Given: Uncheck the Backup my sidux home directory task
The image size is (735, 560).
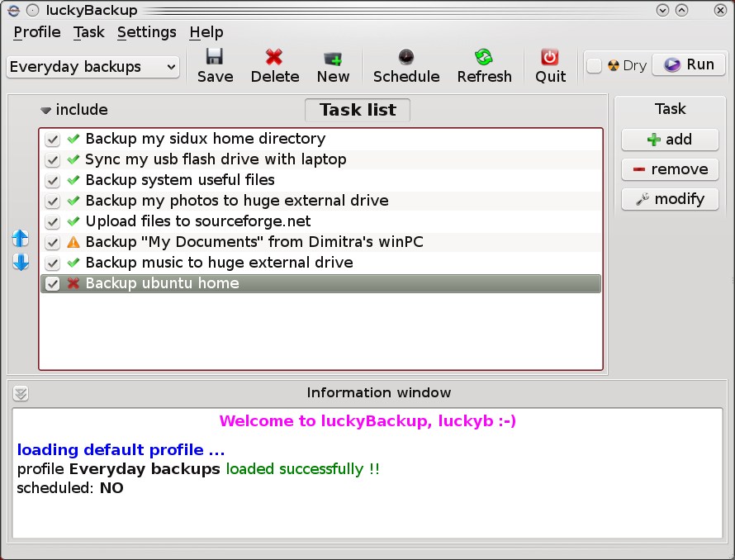Looking at the screenshot, I should point(52,139).
